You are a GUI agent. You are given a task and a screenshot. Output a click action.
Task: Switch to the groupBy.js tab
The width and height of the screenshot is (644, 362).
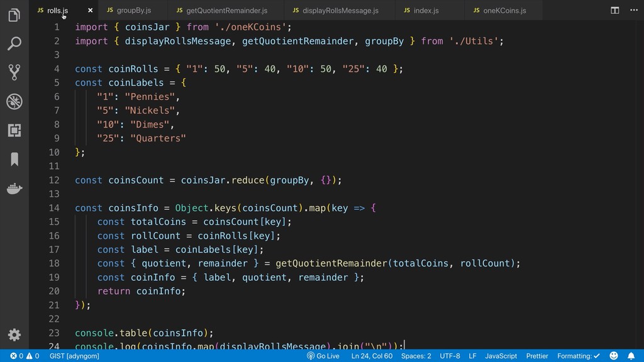click(x=133, y=11)
